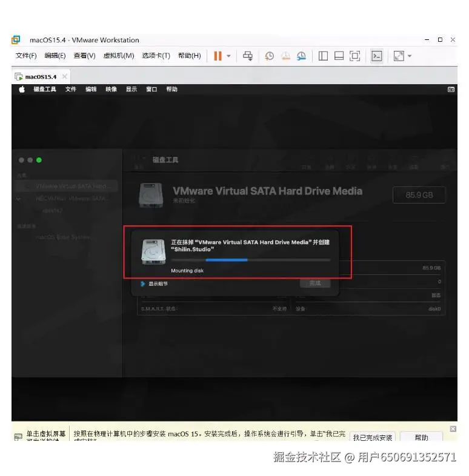This screenshot has height=476, width=469.
Task: Open the console view
Action: [377, 56]
